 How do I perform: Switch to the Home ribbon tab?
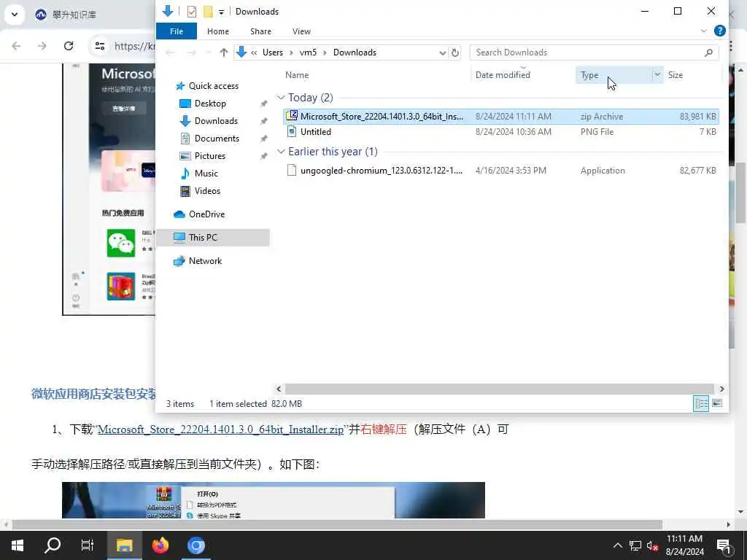pos(217,31)
